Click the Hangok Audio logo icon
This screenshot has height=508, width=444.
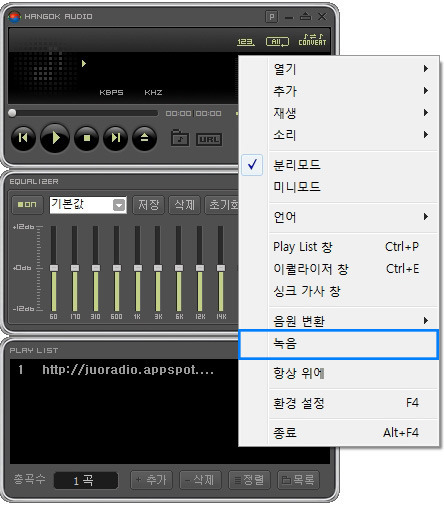point(14,16)
